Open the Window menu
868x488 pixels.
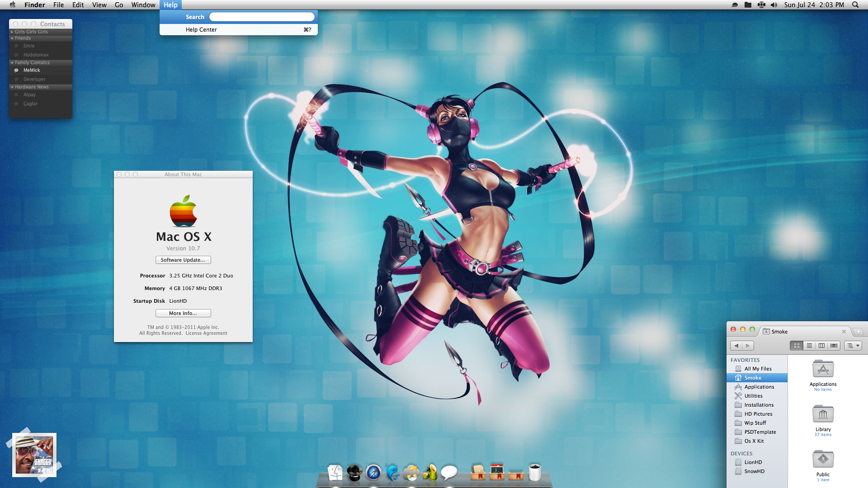point(143,5)
